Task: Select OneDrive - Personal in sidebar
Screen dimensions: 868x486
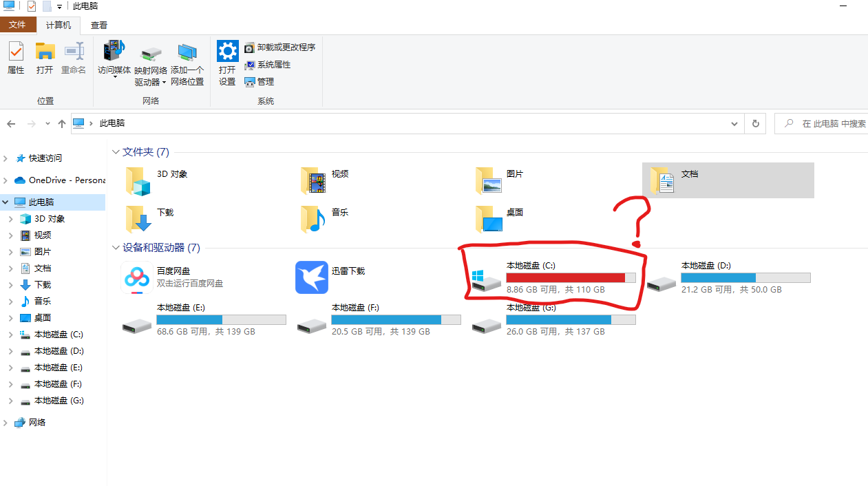Action: (x=60, y=180)
